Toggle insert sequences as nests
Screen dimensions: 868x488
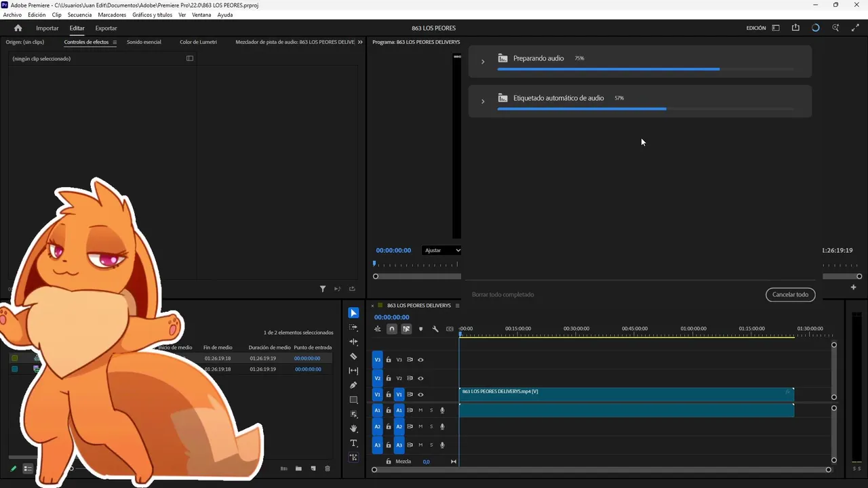[378, 329]
